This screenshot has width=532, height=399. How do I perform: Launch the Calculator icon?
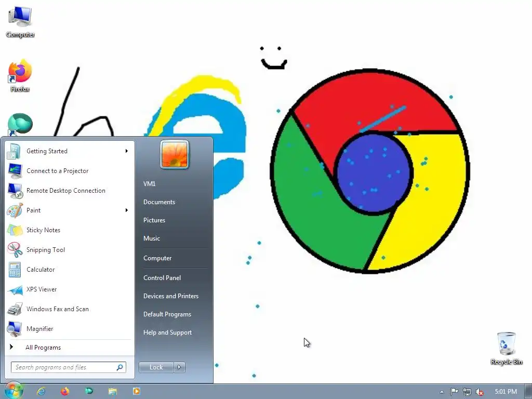pyautogui.click(x=14, y=270)
